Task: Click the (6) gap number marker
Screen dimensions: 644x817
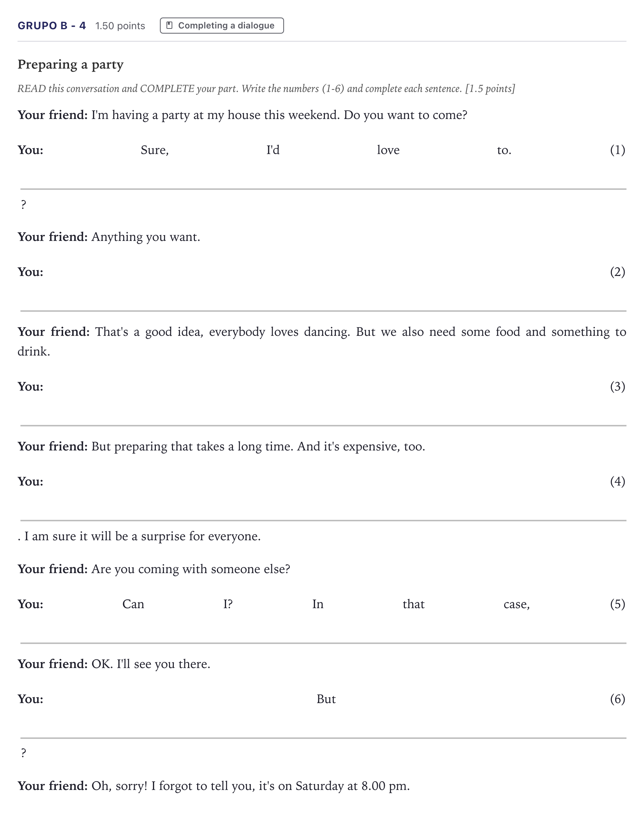Action: (x=618, y=699)
